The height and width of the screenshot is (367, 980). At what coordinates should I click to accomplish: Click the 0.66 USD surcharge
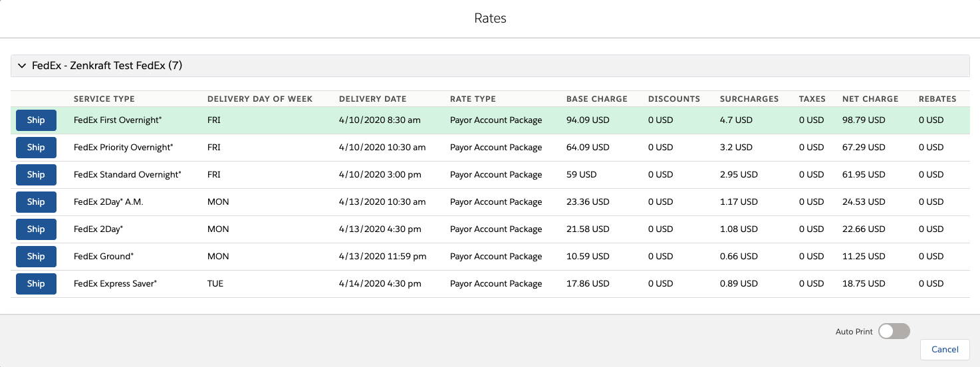pos(739,257)
